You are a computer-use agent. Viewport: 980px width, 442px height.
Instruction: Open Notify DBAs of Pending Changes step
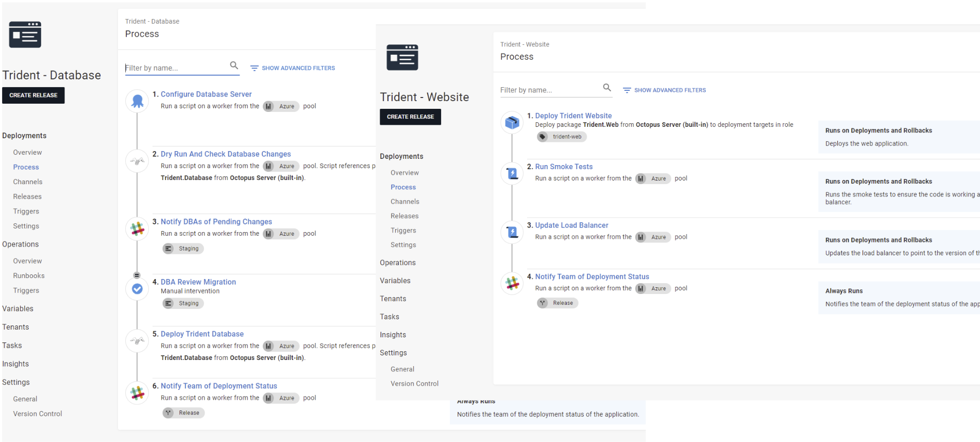click(216, 222)
